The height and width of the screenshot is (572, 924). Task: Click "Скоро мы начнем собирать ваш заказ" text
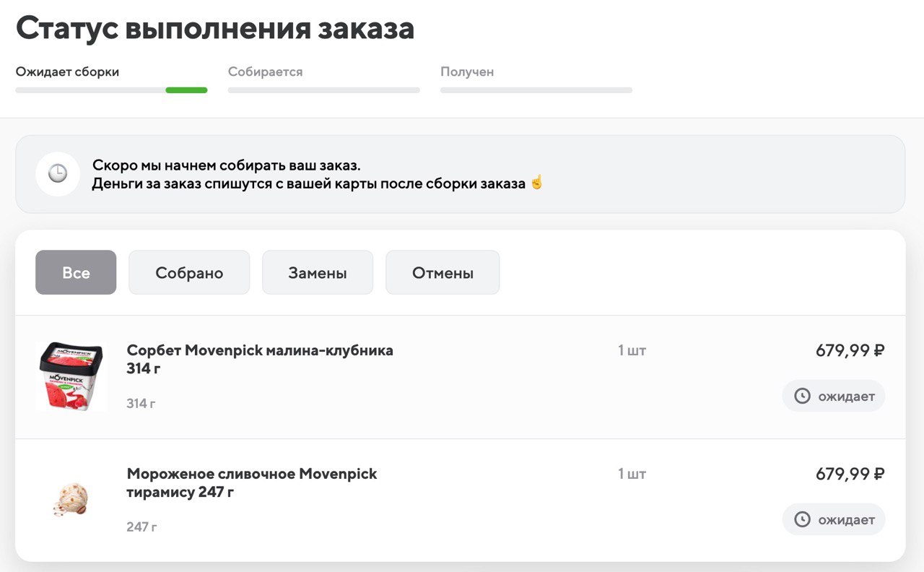coord(226,165)
